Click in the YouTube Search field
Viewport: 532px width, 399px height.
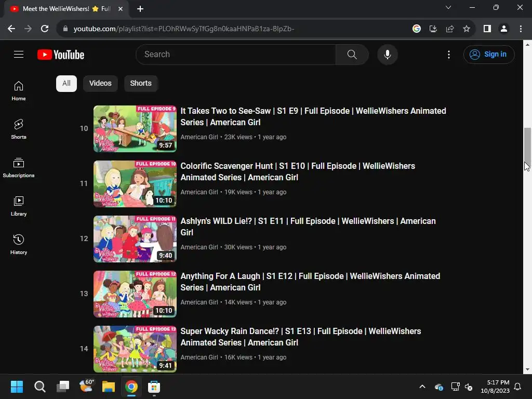click(236, 54)
